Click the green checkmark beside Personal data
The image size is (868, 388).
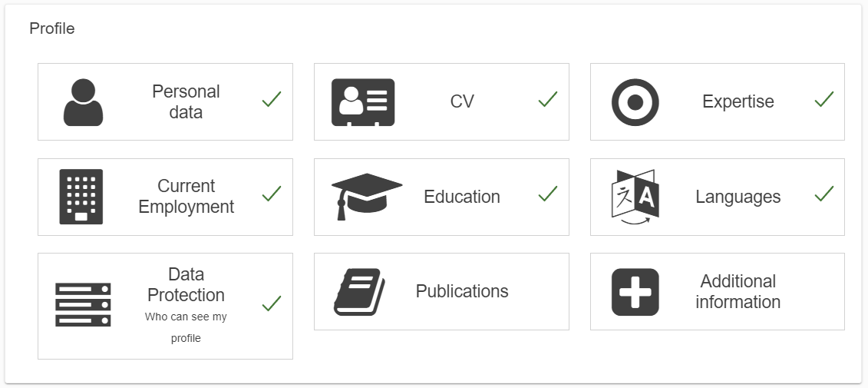coord(271,99)
